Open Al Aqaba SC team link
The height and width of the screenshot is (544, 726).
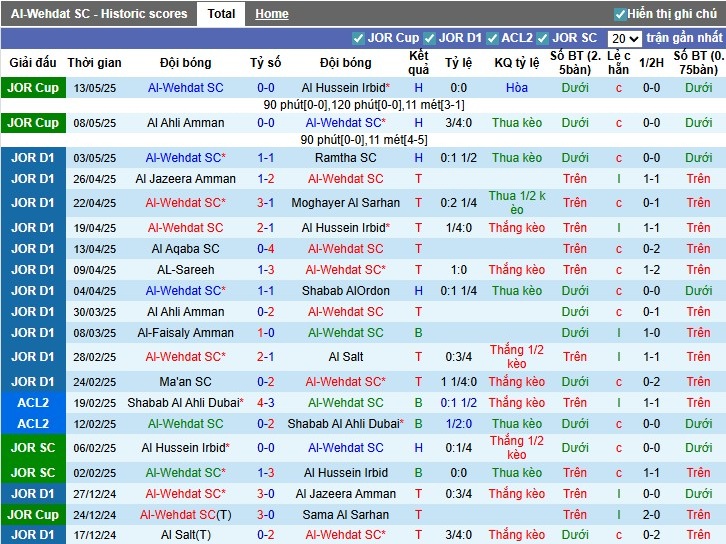[186, 249]
